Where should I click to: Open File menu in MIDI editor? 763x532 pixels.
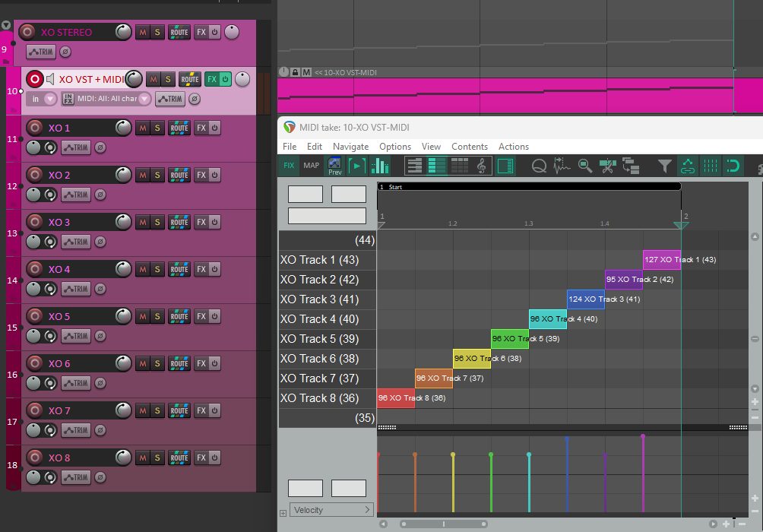(290, 147)
